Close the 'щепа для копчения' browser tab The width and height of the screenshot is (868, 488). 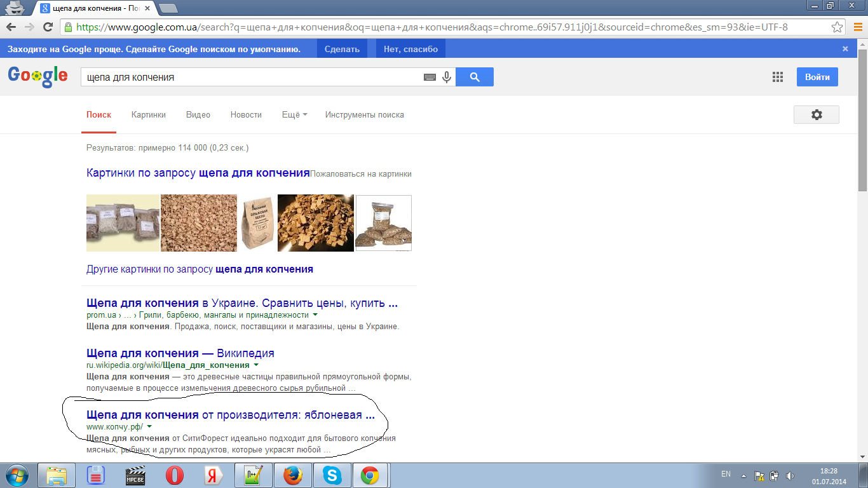pos(148,8)
